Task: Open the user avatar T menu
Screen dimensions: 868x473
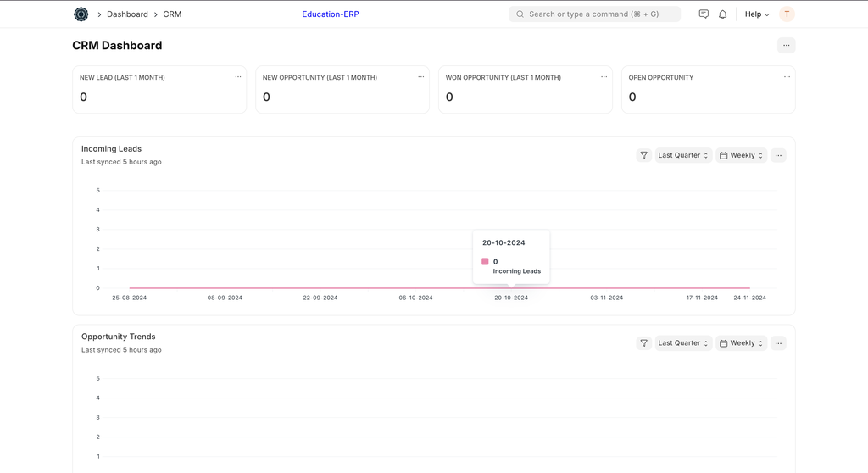Action: [787, 14]
